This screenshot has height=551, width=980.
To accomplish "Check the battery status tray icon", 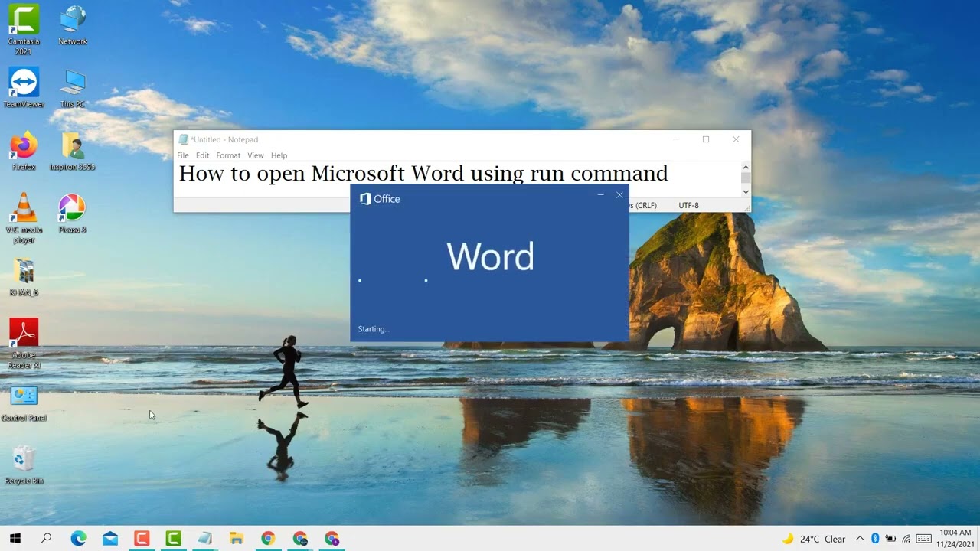I will point(891,539).
